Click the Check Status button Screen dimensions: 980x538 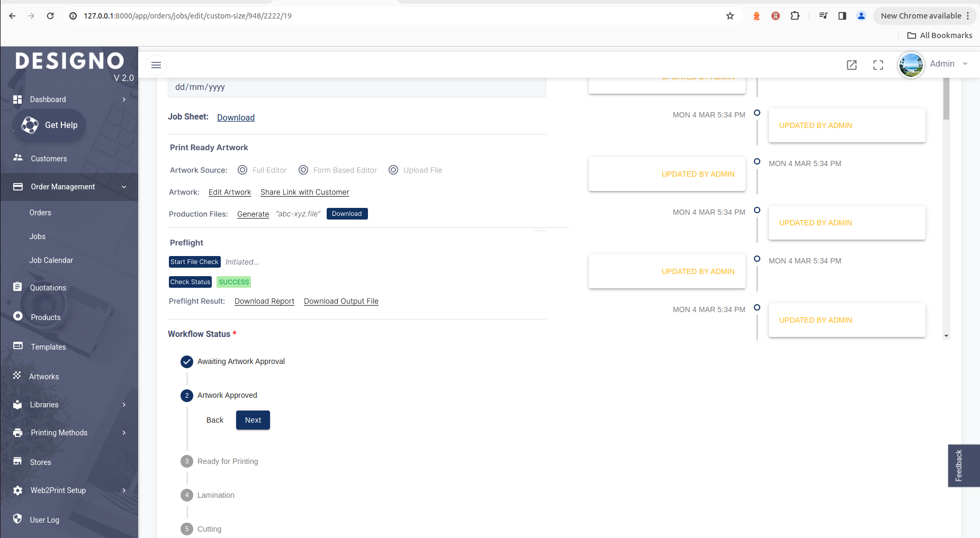191,282
